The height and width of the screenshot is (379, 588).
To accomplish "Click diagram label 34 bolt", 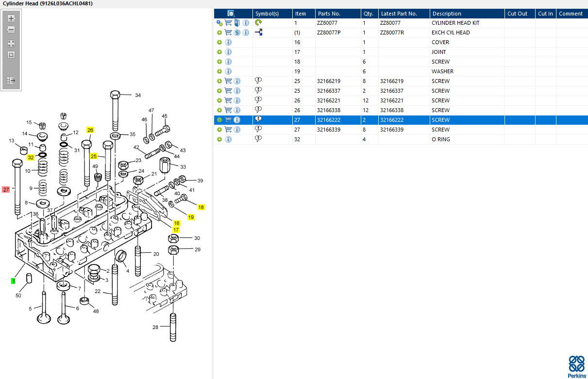I will 138,95.
